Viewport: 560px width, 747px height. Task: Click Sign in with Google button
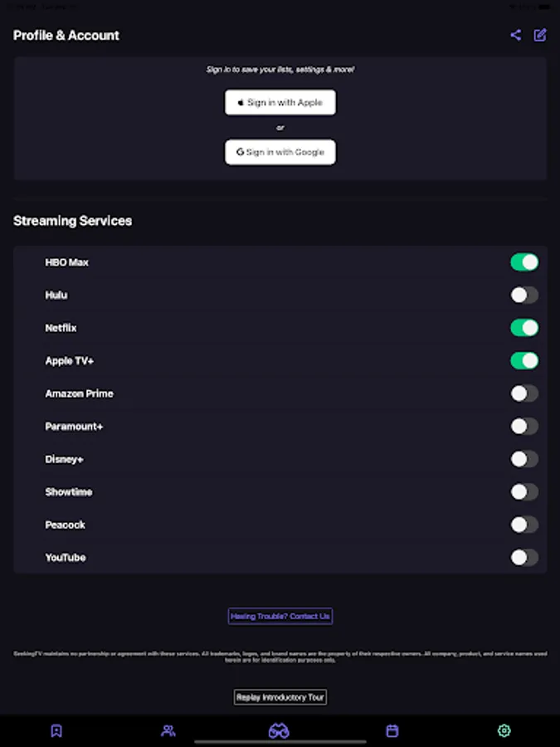280,153
